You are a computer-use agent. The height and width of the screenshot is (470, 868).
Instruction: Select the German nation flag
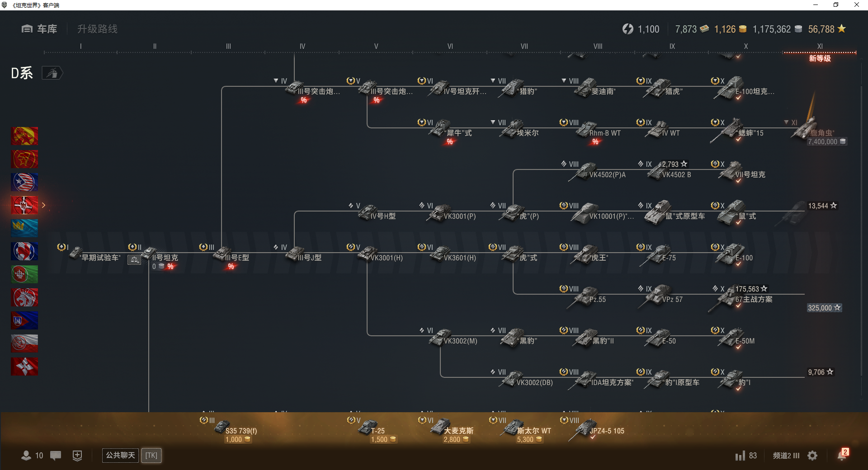pyautogui.click(x=24, y=205)
